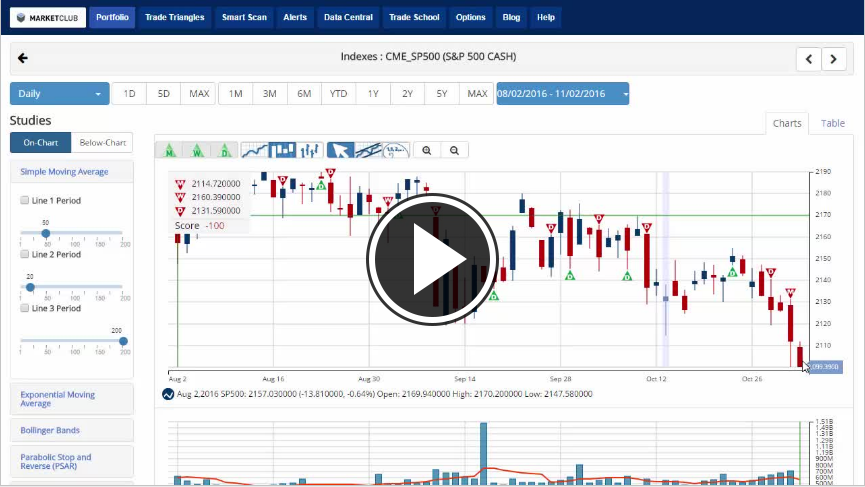The height and width of the screenshot is (487, 865).
Task: Open the Alerts menu
Action: click(295, 17)
